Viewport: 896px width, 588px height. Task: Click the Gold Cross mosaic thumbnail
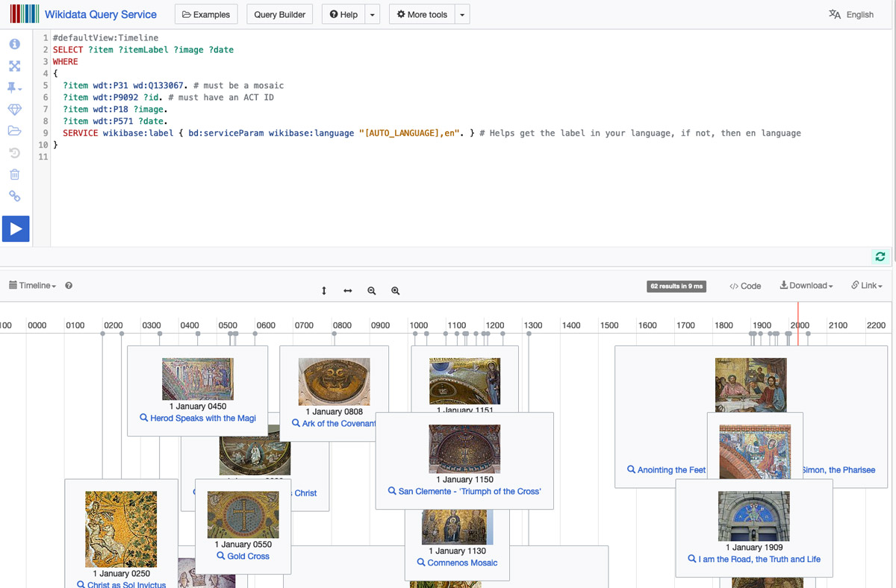point(243,515)
